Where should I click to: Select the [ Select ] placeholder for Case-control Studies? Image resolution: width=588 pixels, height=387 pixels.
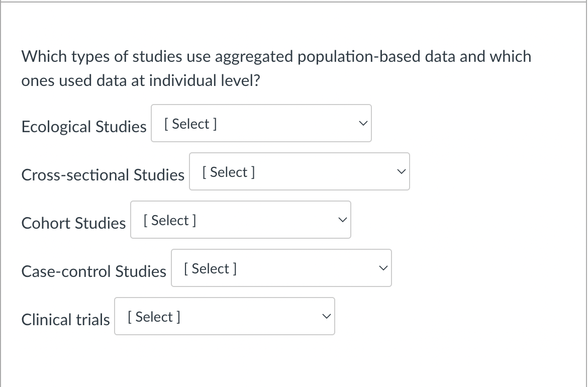(x=210, y=268)
